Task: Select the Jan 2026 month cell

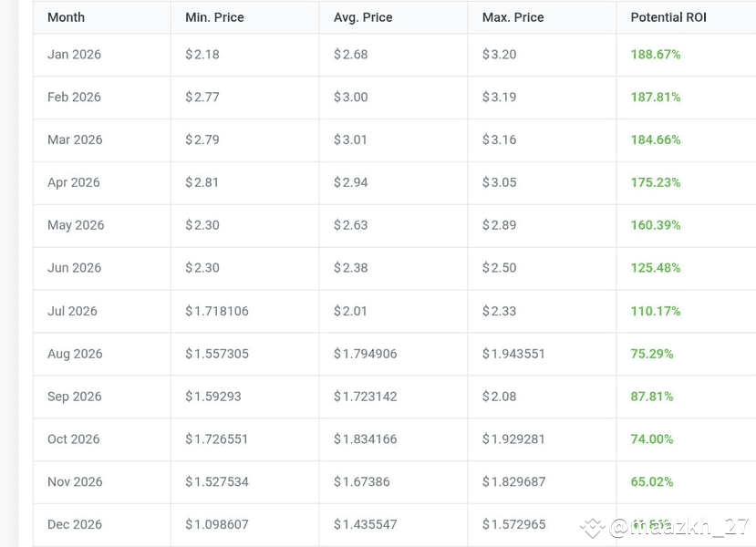Action: coord(74,55)
